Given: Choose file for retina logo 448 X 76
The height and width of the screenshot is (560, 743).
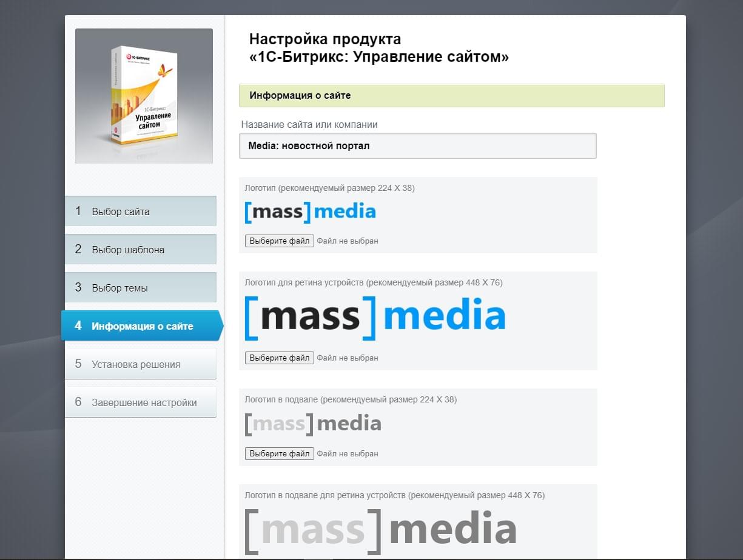Looking at the screenshot, I should coord(280,358).
